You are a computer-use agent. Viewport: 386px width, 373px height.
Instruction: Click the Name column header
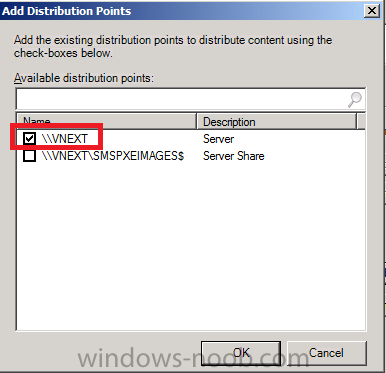(x=107, y=121)
